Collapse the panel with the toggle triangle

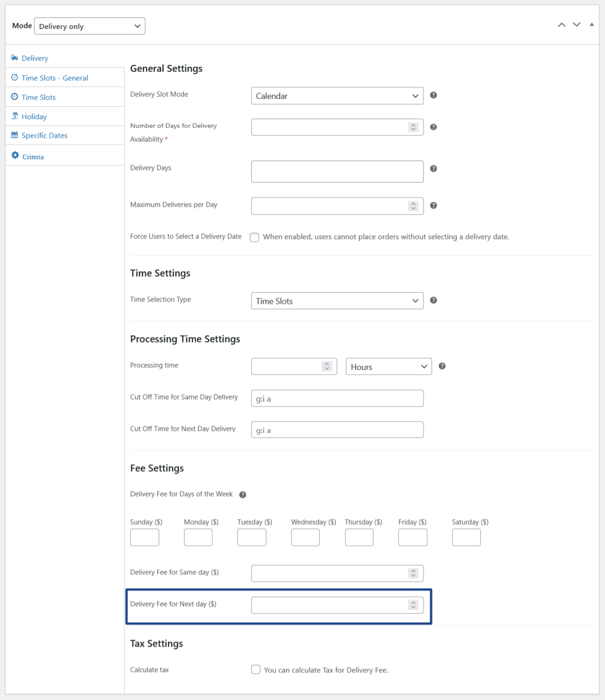(x=592, y=25)
